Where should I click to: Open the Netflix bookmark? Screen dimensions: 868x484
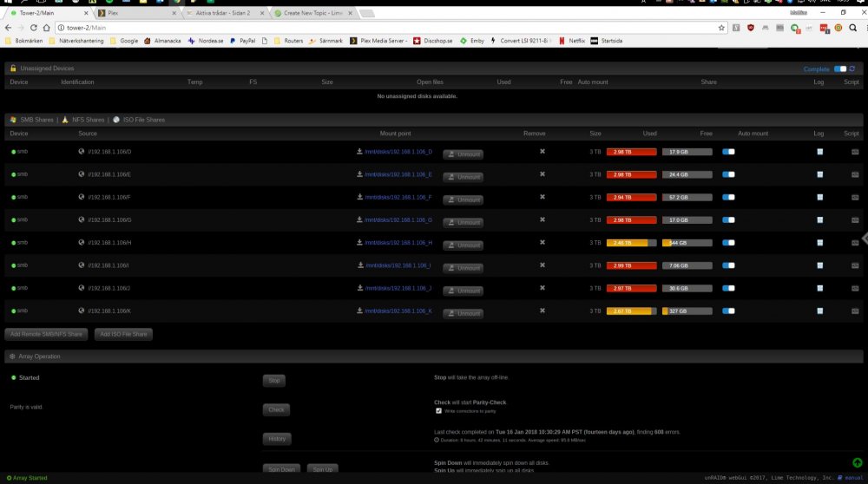point(572,41)
